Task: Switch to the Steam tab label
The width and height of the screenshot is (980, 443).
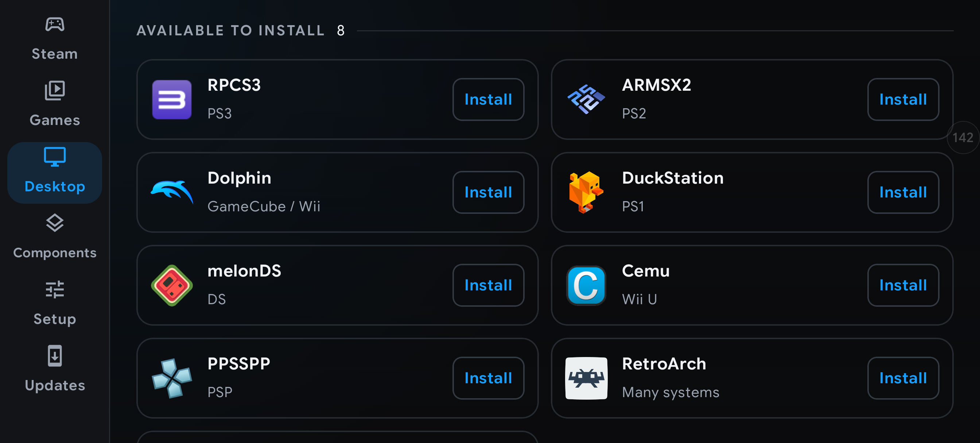Action: click(55, 54)
